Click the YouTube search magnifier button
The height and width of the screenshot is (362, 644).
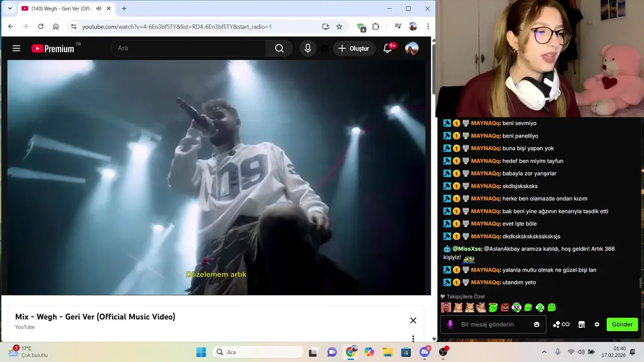point(279,48)
